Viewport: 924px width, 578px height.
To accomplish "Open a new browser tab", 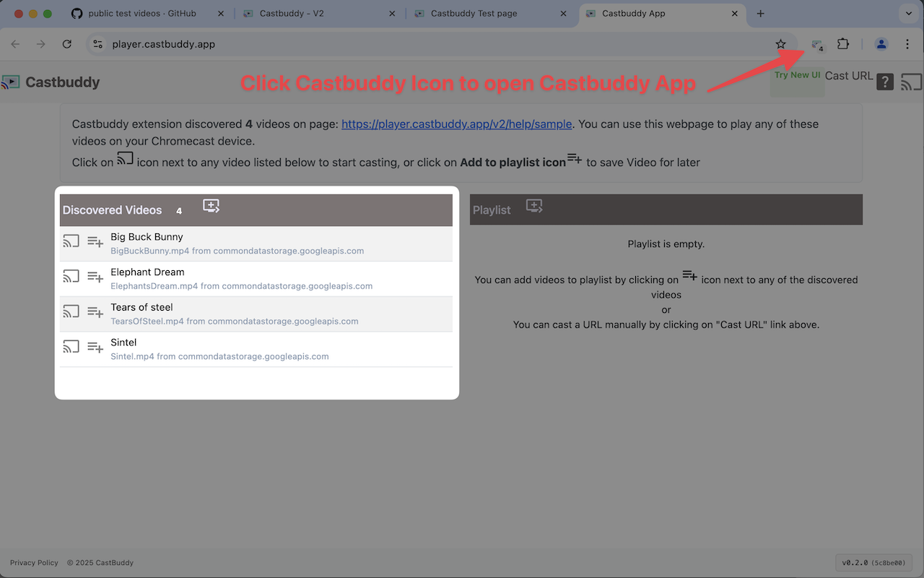I will tap(760, 13).
